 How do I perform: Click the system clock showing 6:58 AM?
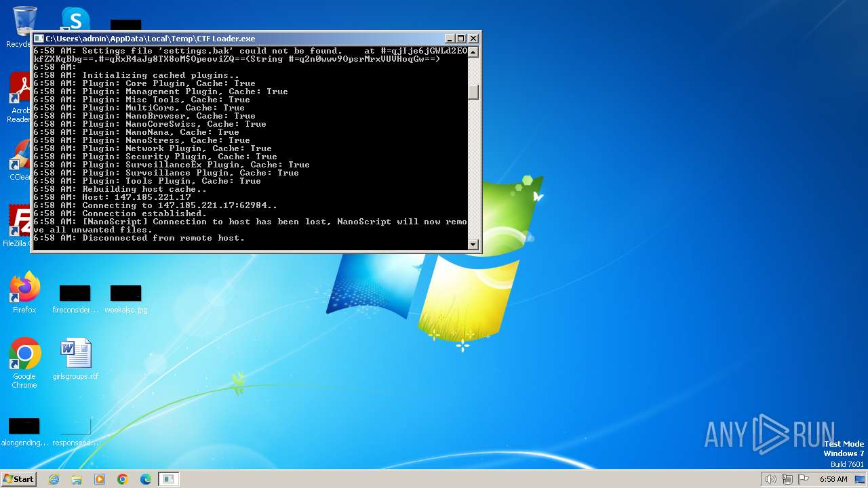tap(833, 479)
